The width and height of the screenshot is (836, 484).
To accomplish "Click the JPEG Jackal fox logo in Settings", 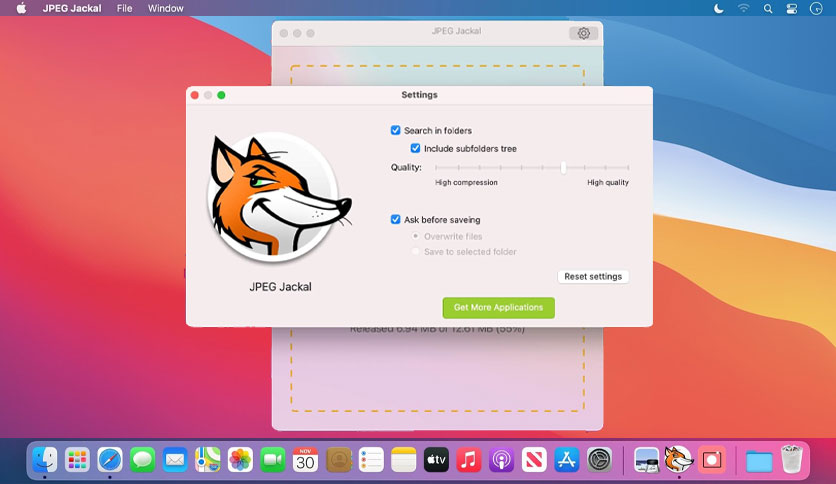I will click(x=279, y=198).
